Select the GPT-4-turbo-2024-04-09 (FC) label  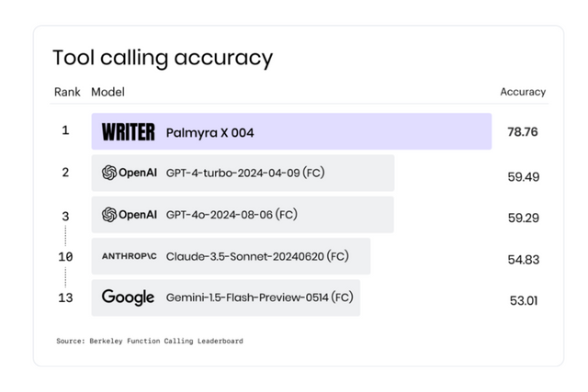pyautogui.click(x=245, y=173)
